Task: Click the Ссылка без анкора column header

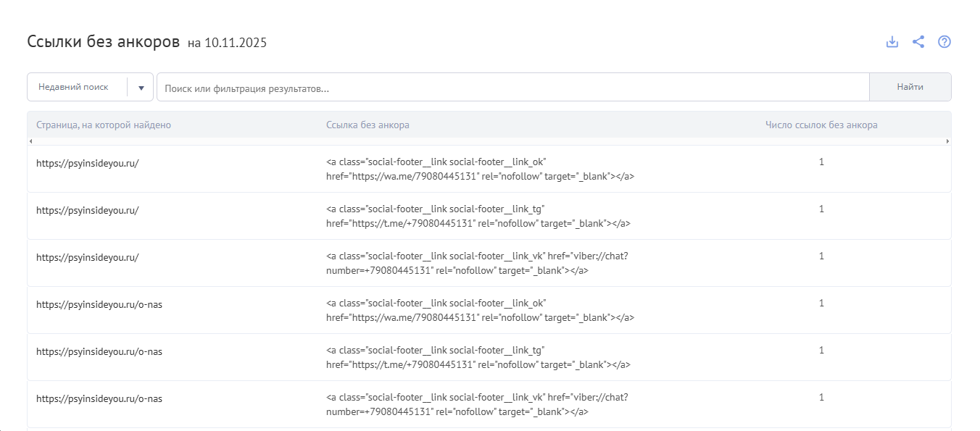Action: (367, 125)
